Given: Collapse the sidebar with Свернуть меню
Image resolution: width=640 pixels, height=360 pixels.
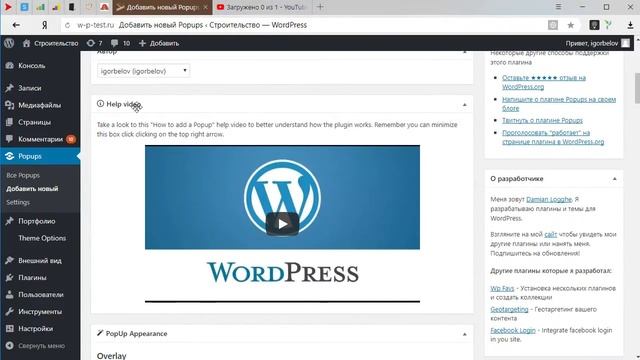Looking at the screenshot, I should (x=41, y=346).
